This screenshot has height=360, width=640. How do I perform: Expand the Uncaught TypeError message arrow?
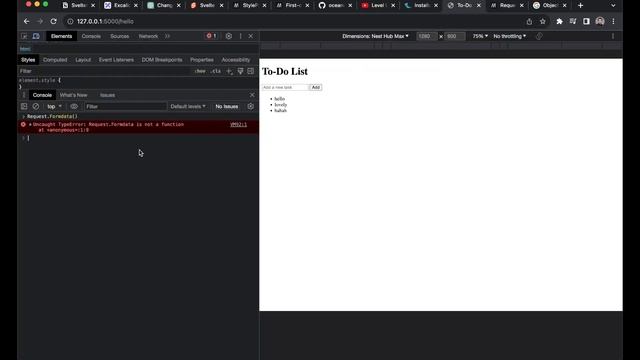pos(30,124)
